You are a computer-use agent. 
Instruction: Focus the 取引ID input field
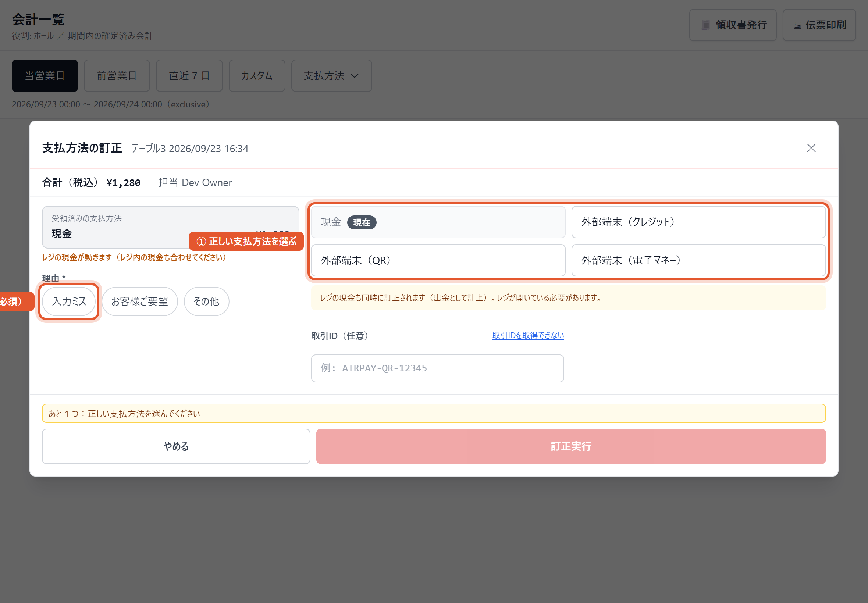click(437, 368)
